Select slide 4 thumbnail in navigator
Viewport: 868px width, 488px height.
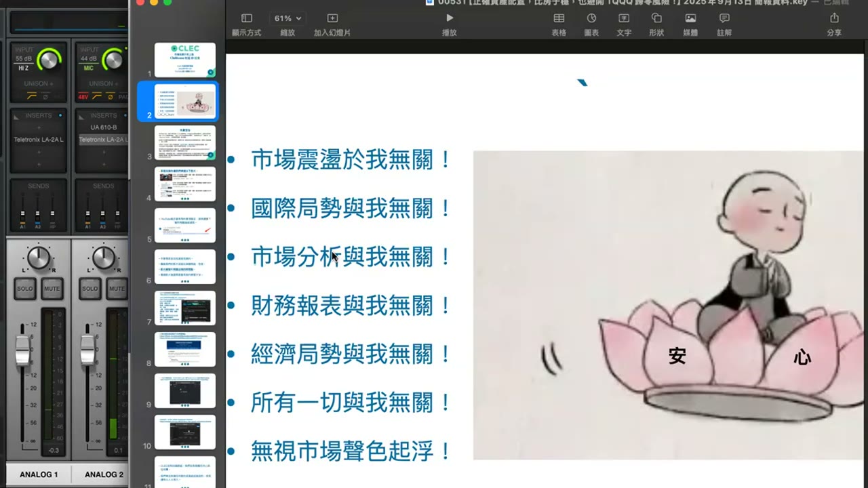[185, 184]
